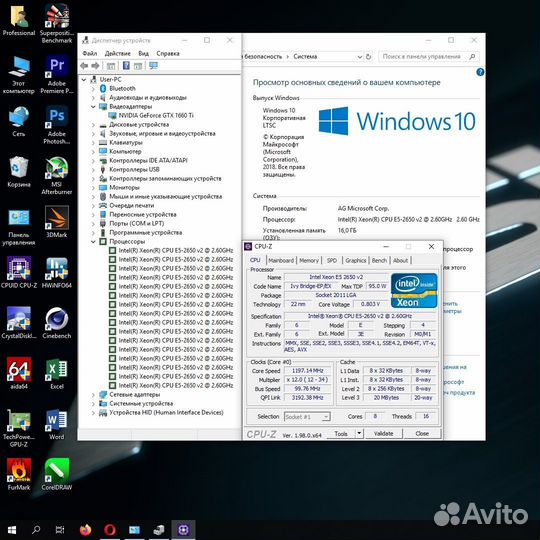Launch Excel shortcut
This screenshot has width=540, height=540.
pyautogui.click(x=57, y=373)
